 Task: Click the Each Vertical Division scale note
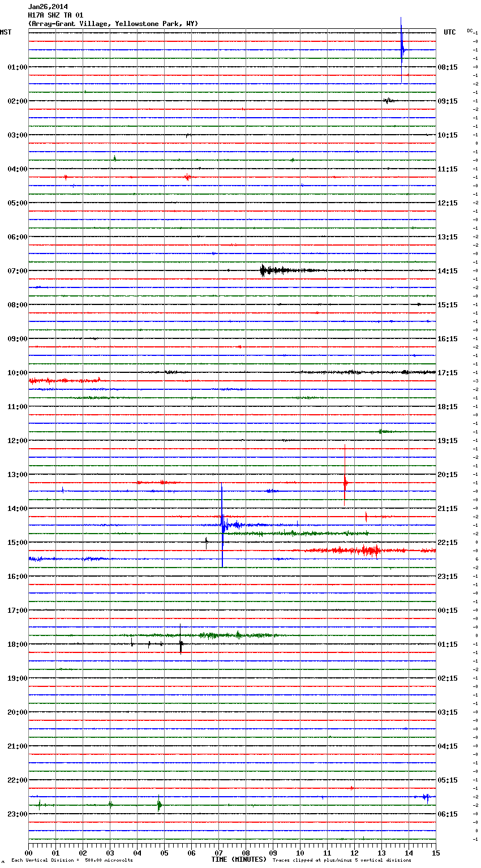[x=72, y=861]
